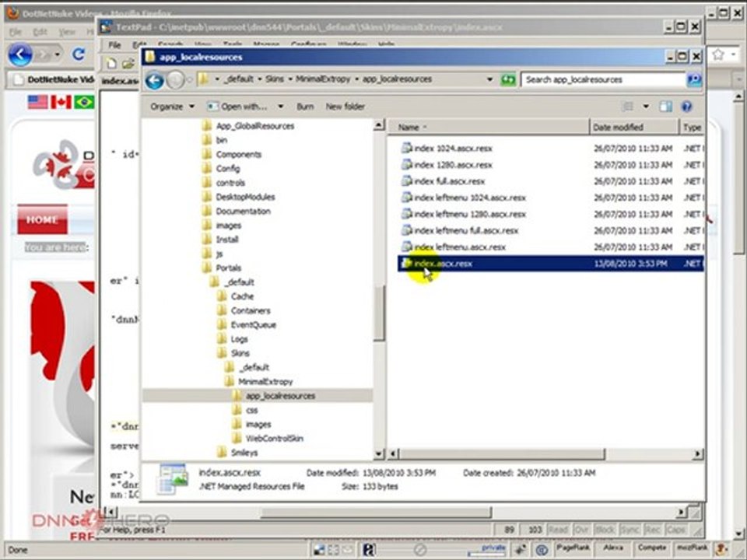Select EventQueue folder in tree
747x560 pixels.
(x=247, y=325)
